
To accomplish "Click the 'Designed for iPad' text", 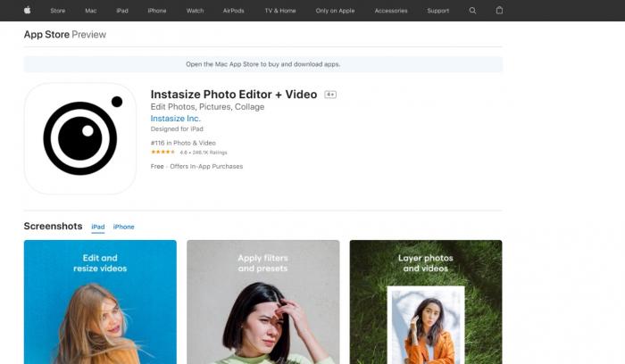I will [x=177, y=129].
